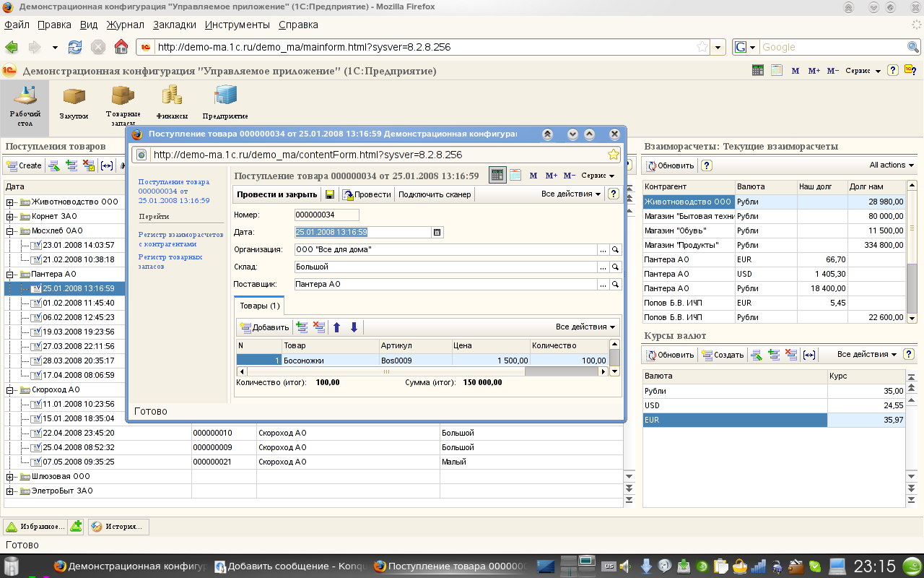Click help question mark in document toolbar
This screenshot has width=924, height=578.
(614, 194)
